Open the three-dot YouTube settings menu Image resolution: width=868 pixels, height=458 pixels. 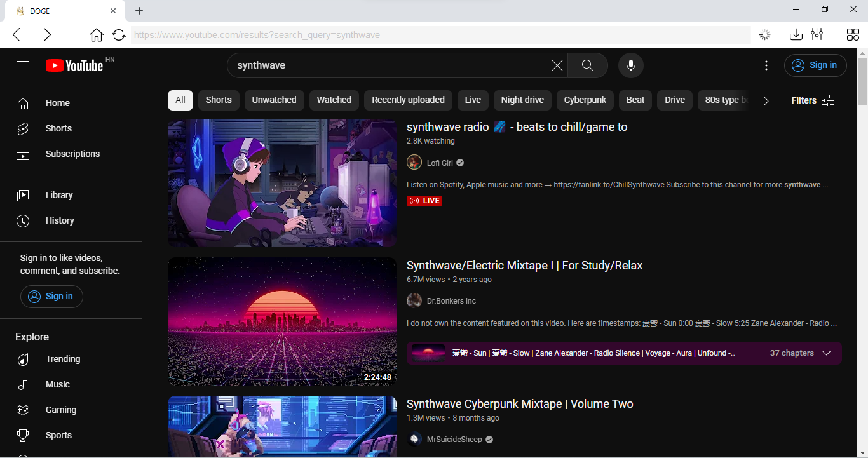click(x=766, y=65)
